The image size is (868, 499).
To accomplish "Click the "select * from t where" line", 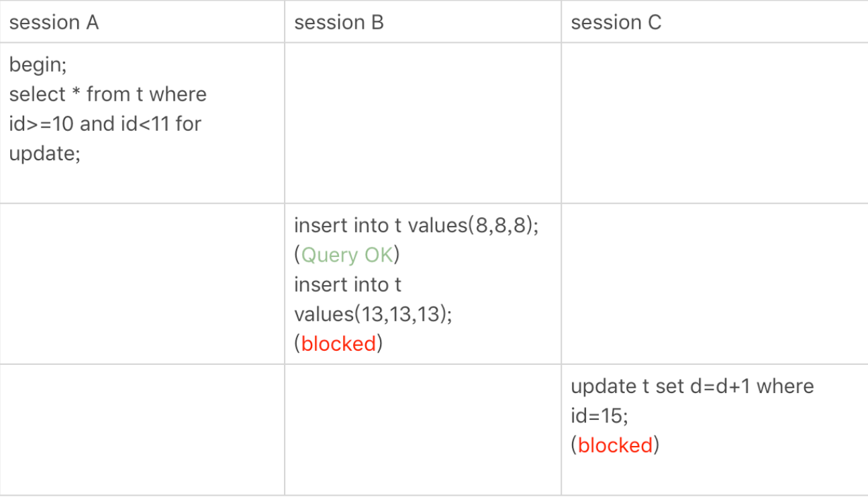I will pos(108,95).
